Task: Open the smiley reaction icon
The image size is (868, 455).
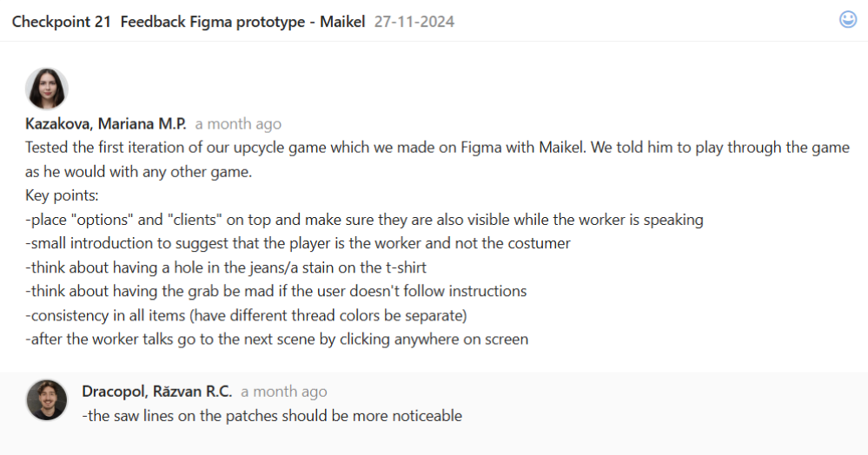Action: pyautogui.click(x=848, y=20)
